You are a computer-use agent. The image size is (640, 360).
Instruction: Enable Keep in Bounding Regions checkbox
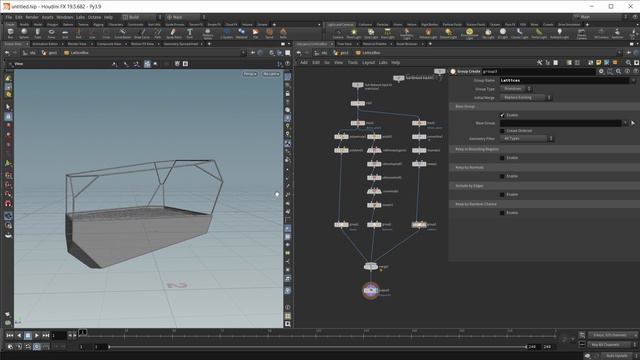(x=502, y=158)
